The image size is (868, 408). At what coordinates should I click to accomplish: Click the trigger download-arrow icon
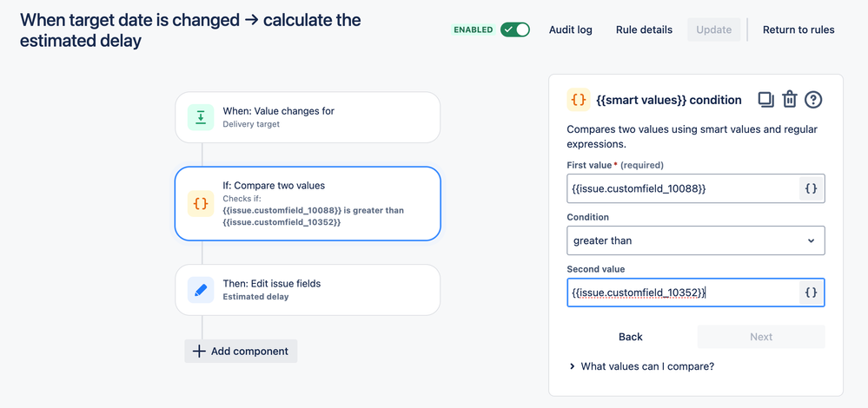pos(201,117)
